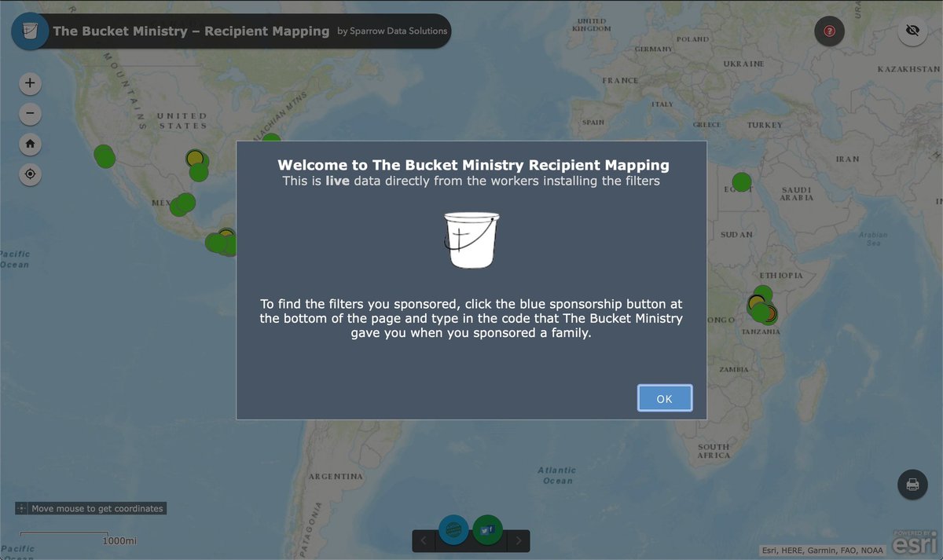The image size is (943, 560).
Task: Click the coordinate crosshair icon
Action: pos(22,509)
